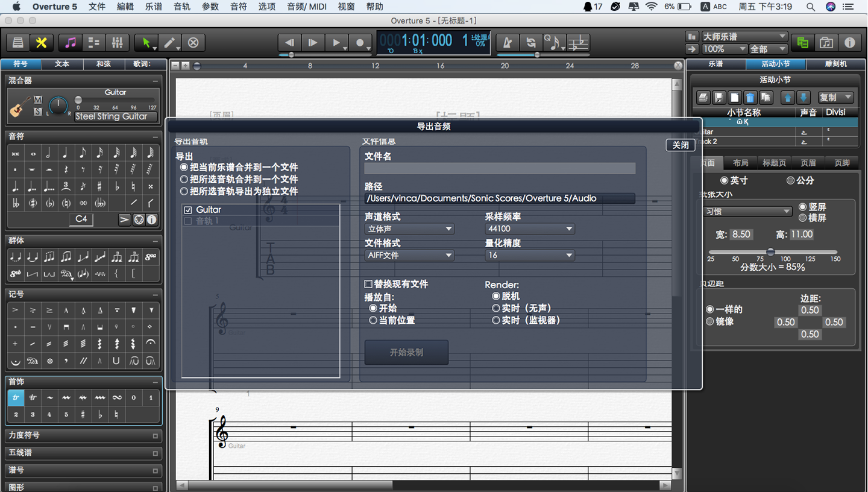Image resolution: width=868 pixels, height=492 pixels.
Task: Select the 脱机 Render radio button
Action: click(496, 296)
